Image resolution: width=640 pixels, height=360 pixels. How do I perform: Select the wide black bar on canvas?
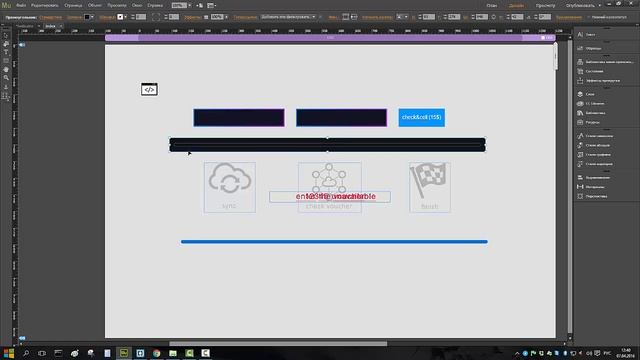point(327,145)
